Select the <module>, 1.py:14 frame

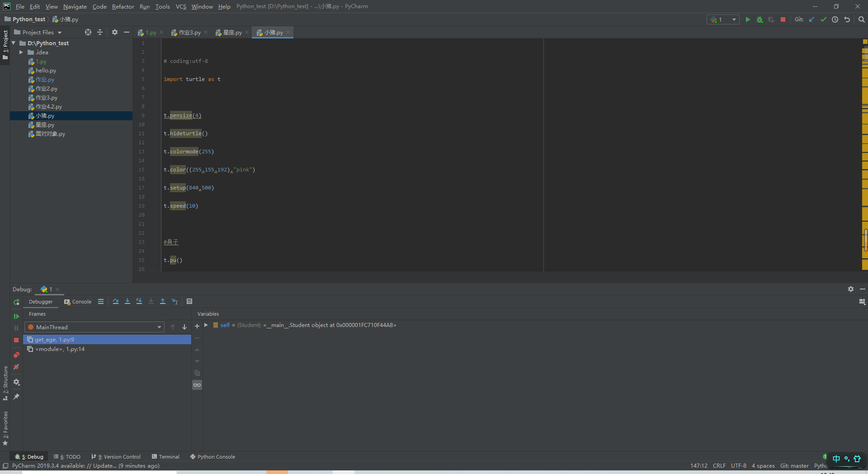(x=107, y=349)
